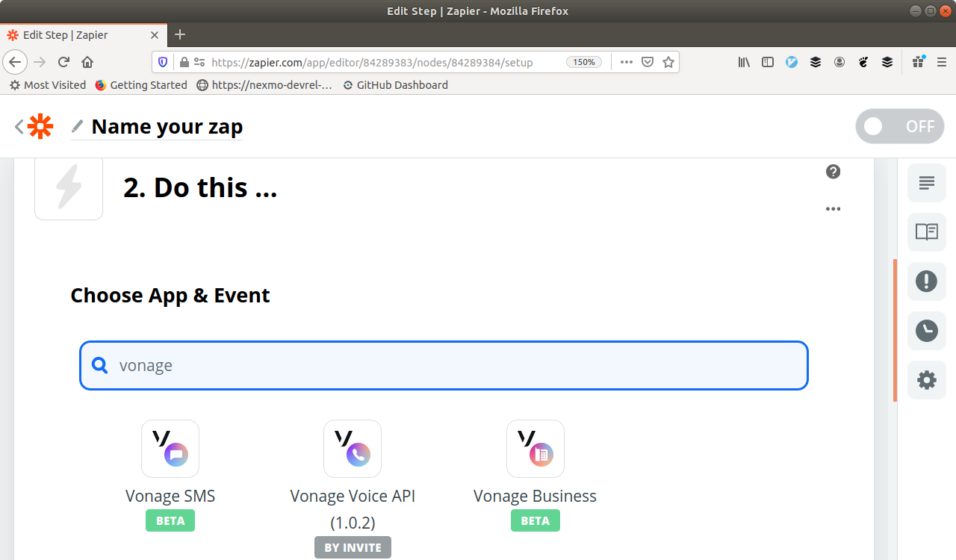Open the Firefox library icon
This screenshot has height=560, width=956.
[744, 62]
